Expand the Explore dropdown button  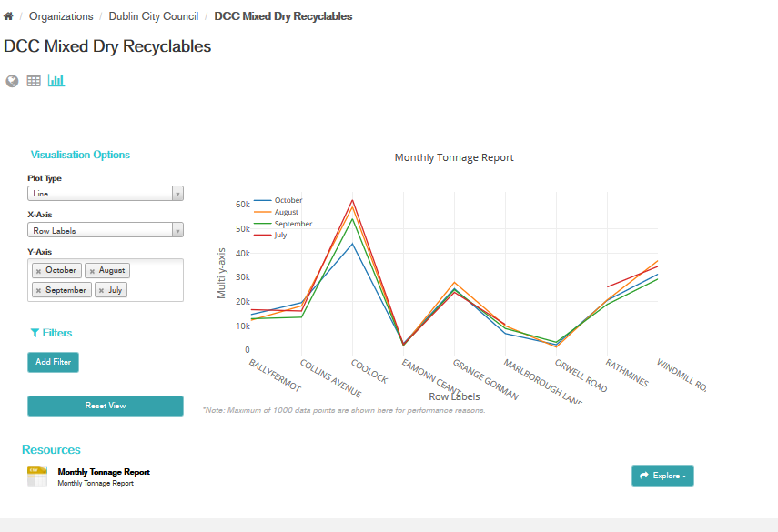pyautogui.click(x=662, y=476)
